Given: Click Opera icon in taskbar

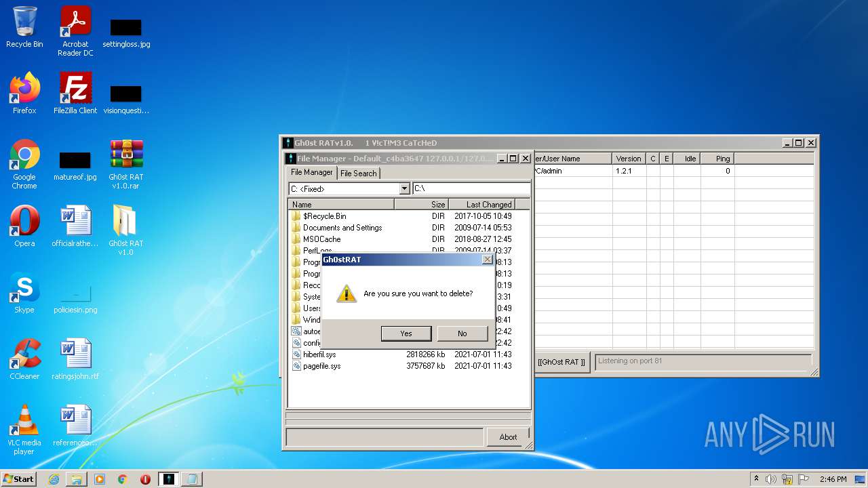Looking at the screenshot, I should (145, 479).
